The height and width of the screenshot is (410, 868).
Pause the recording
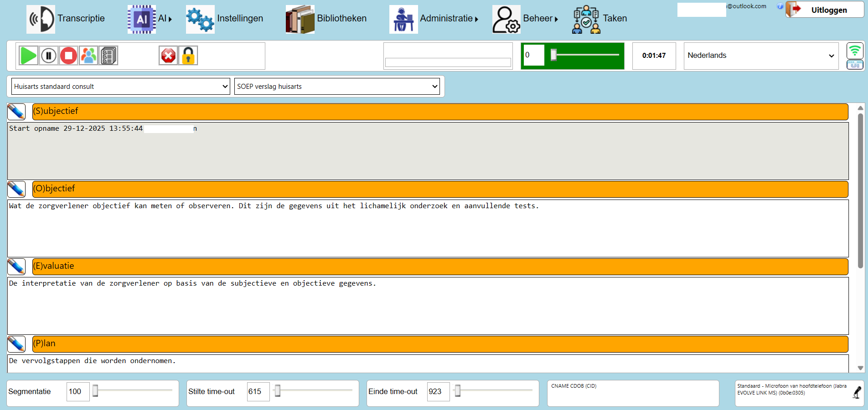point(48,56)
